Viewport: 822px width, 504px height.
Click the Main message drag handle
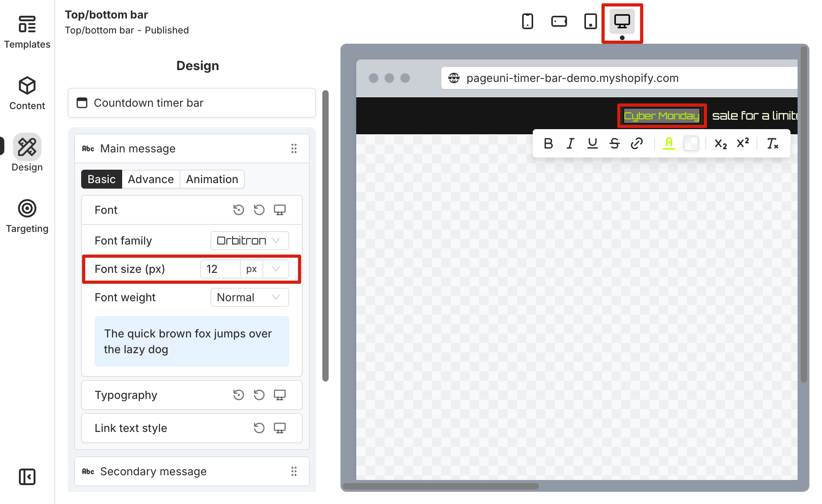[294, 148]
